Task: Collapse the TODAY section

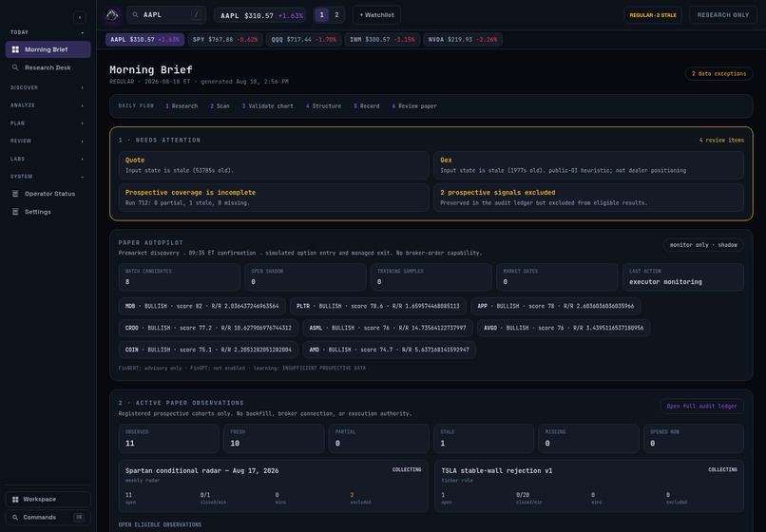Action: (x=48, y=32)
